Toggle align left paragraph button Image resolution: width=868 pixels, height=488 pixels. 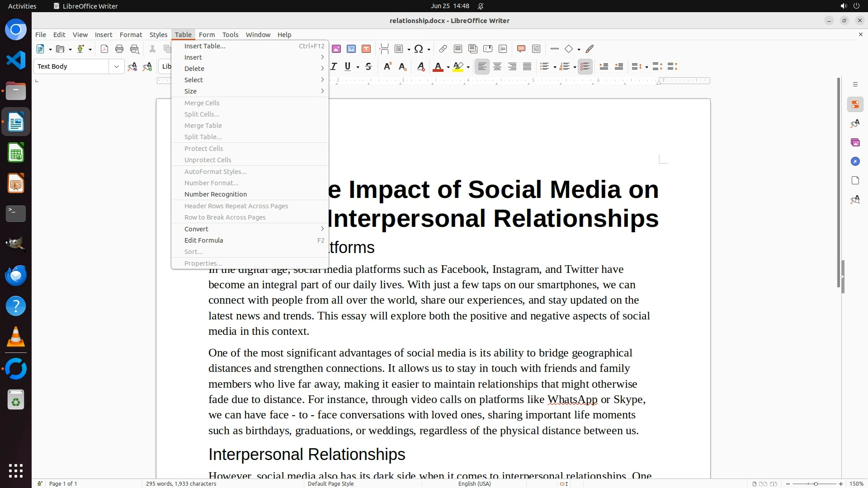(482, 66)
